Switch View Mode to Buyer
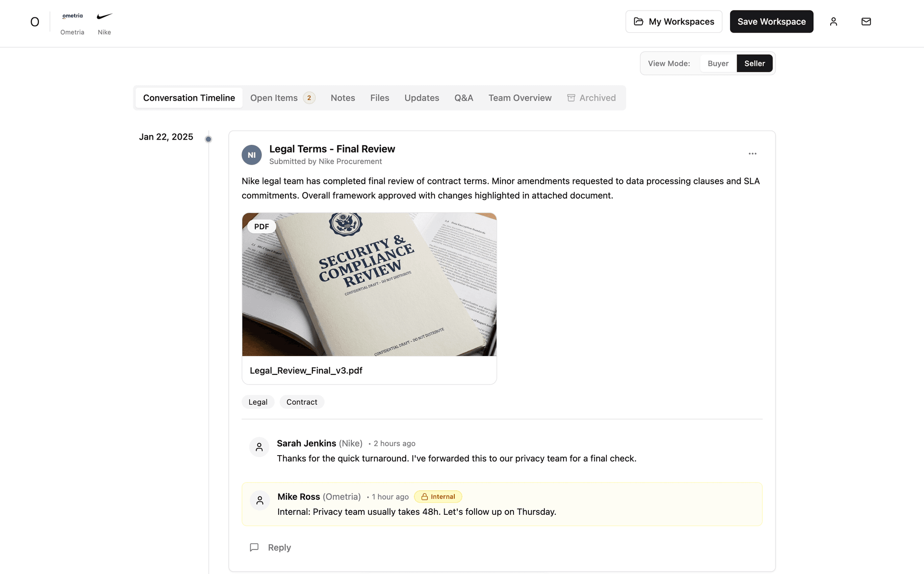The width and height of the screenshot is (924, 574). pyautogui.click(x=718, y=63)
